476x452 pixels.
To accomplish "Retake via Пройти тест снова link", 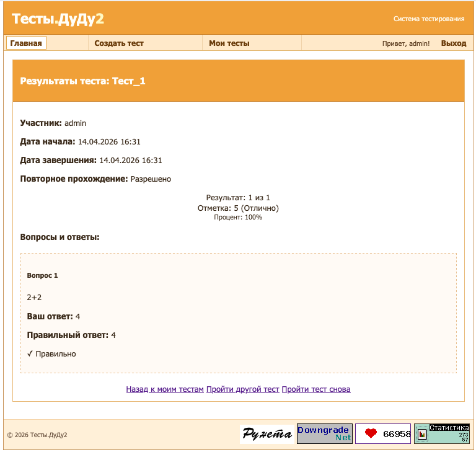I will pos(316,389).
